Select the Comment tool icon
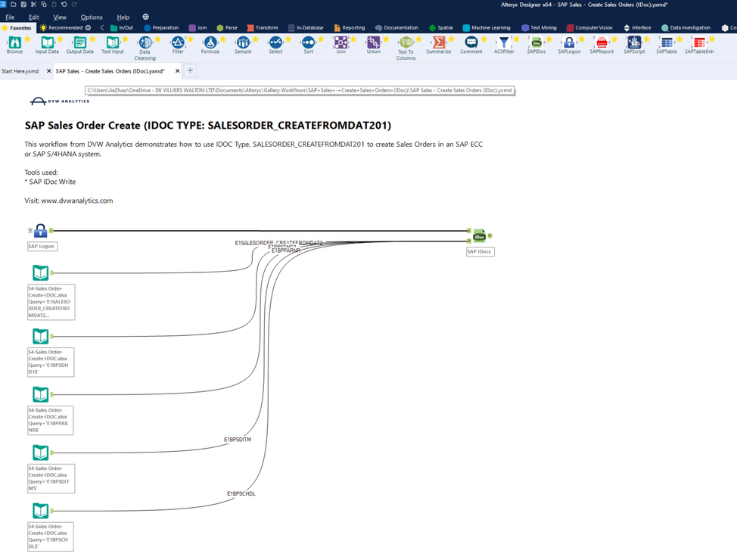737x560 pixels. (471, 42)
